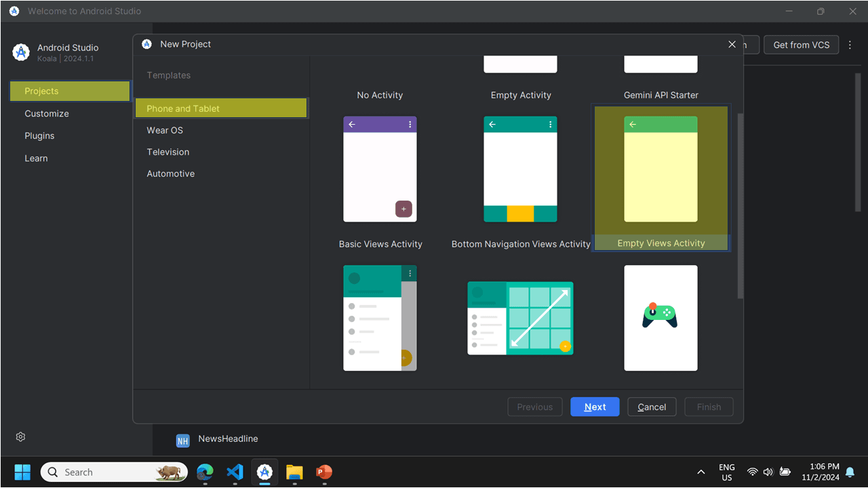868x488 pixels.
Task: Click the Android Studio title bar icon
Action: [14, 11]
